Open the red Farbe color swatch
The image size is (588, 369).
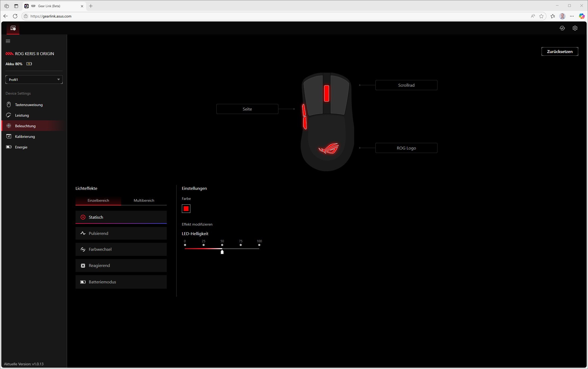[x=186, y=209]
